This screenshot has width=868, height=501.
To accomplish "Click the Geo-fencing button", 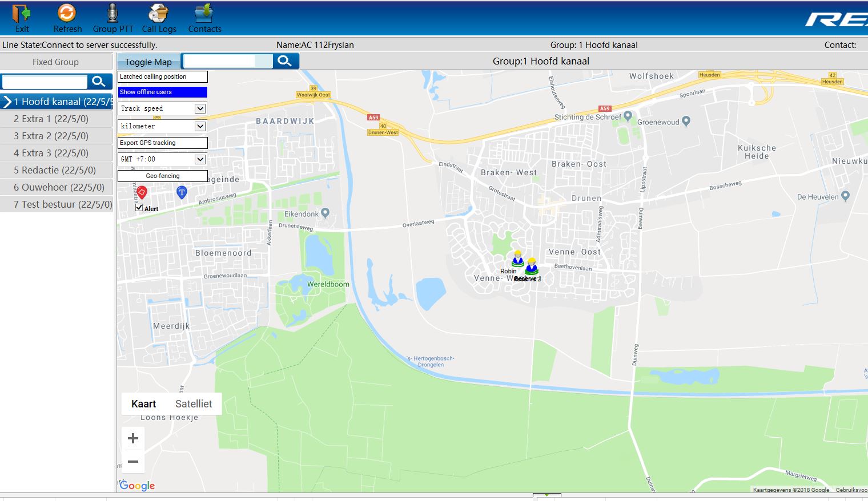I will tap(163, 176).
